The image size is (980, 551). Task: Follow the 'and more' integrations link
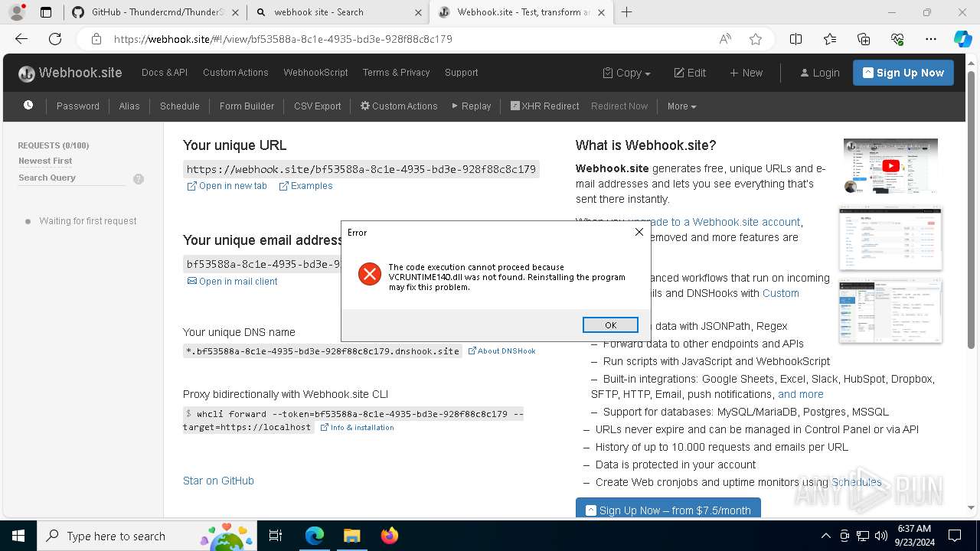(801, 394)
